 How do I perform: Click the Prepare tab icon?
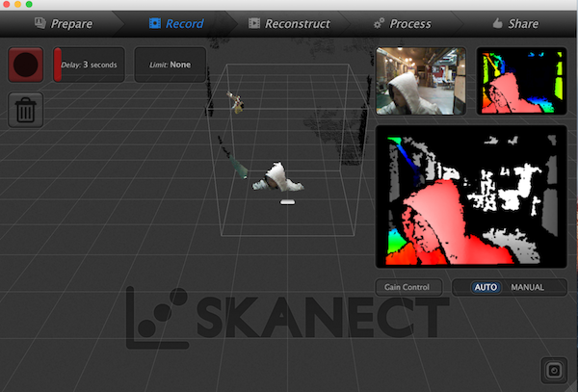[x=40, y=23]
